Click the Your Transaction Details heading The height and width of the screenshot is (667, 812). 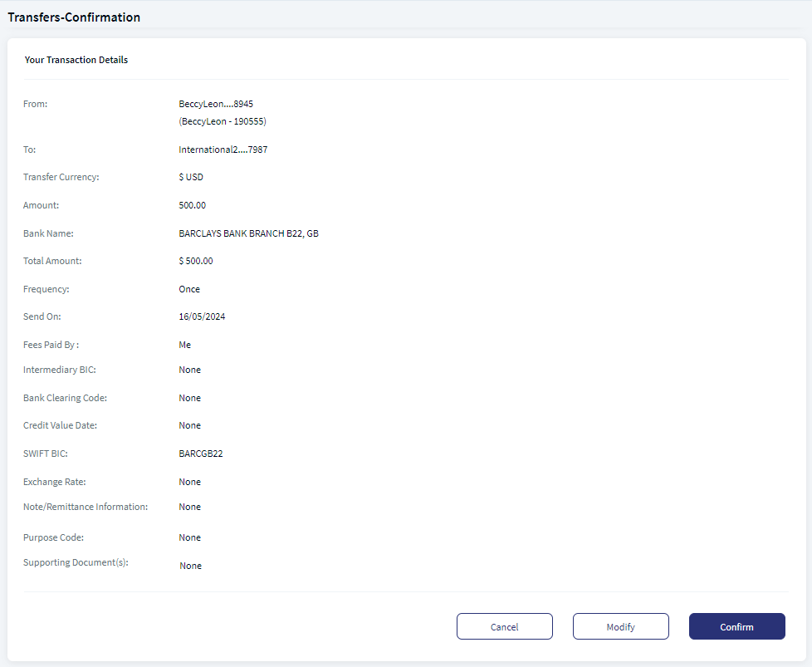pos(76,60)
